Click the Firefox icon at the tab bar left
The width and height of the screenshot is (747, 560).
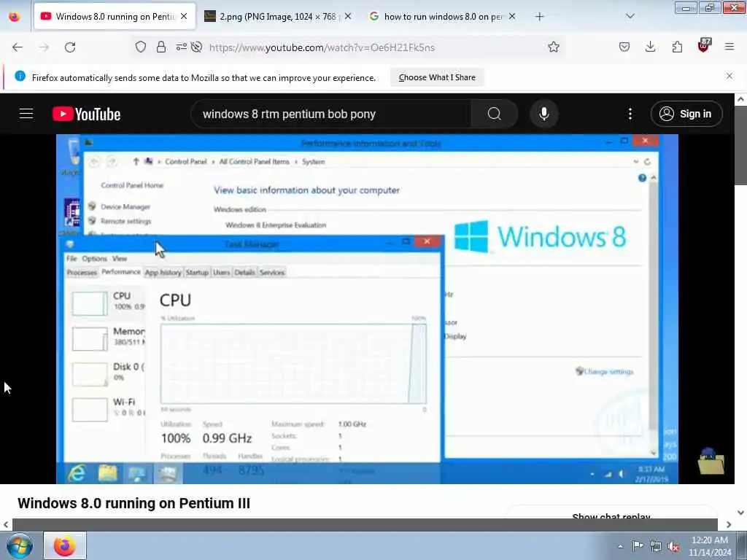click(15, 17)
